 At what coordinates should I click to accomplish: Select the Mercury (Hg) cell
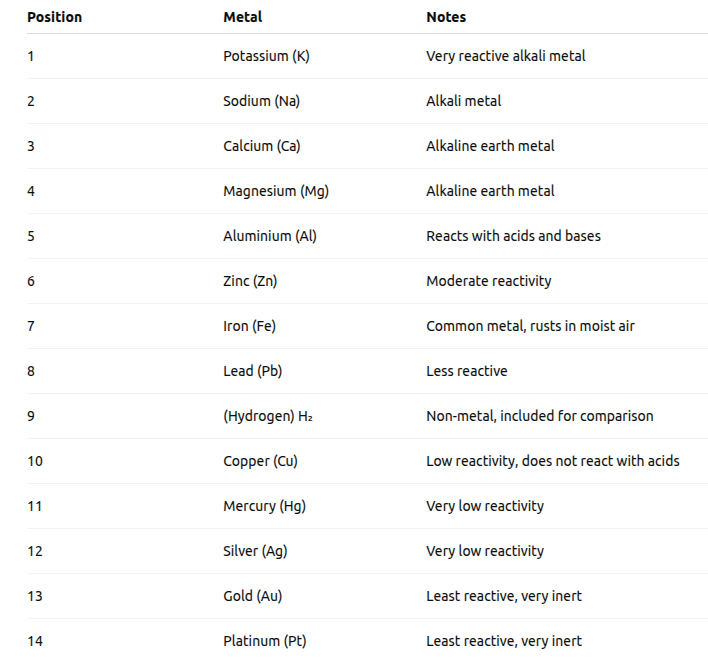265,506
